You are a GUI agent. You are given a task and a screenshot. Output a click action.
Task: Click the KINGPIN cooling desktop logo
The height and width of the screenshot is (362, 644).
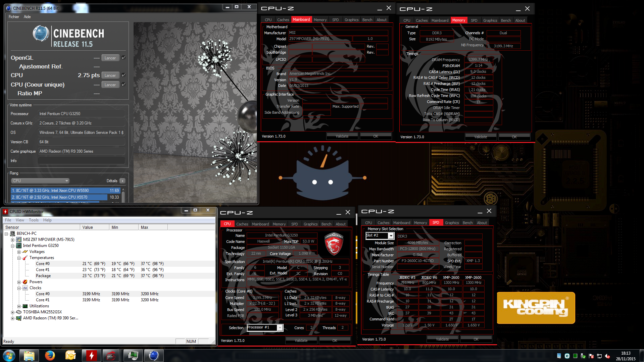(x=536, y=308)
